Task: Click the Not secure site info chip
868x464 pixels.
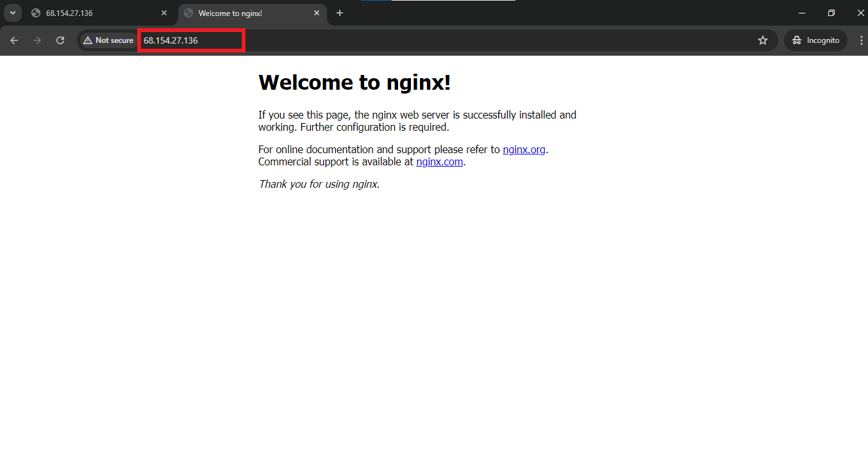Action: 108,40
